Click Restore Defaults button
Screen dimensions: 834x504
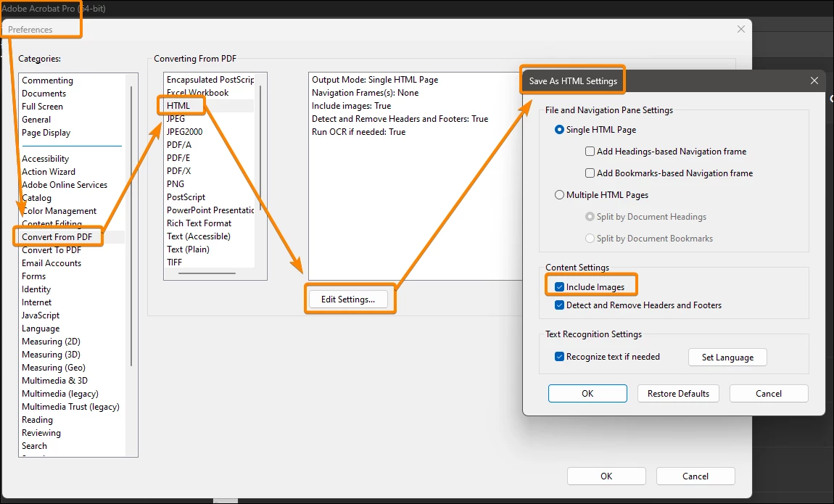pos(678,394)
